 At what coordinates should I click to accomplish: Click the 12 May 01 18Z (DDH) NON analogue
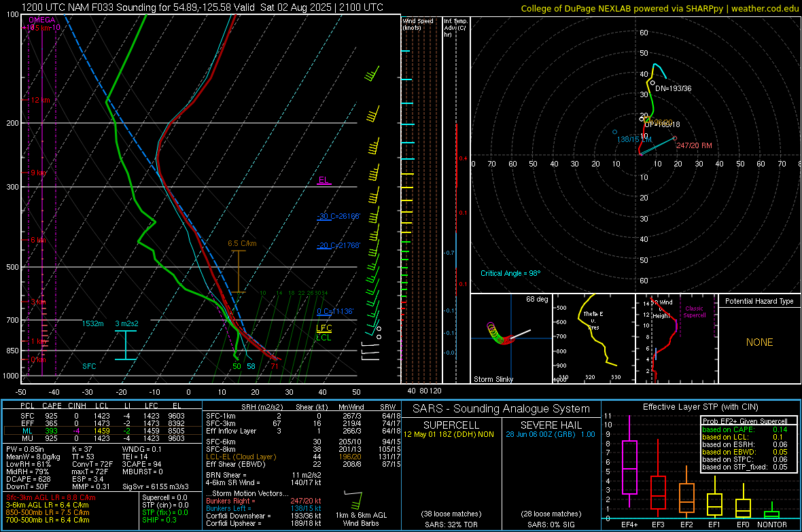pos(449,434)
